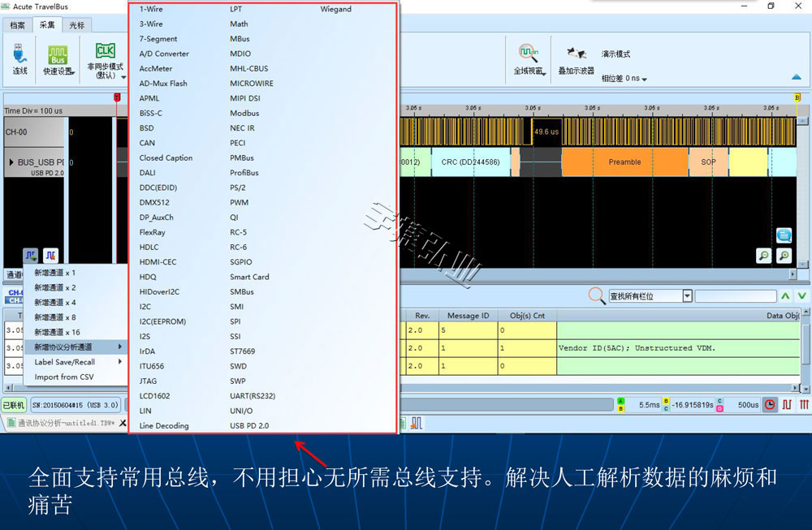Image resolution: width=812 pixels, height=530 pixels.
Task: Click the yellow B cursor marker
Action: 797,97
